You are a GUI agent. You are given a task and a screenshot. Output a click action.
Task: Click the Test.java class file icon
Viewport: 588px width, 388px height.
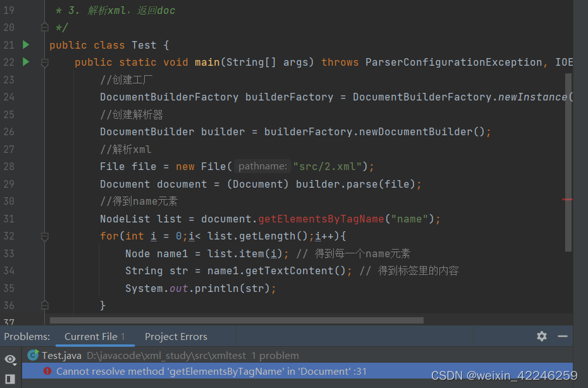33,355
